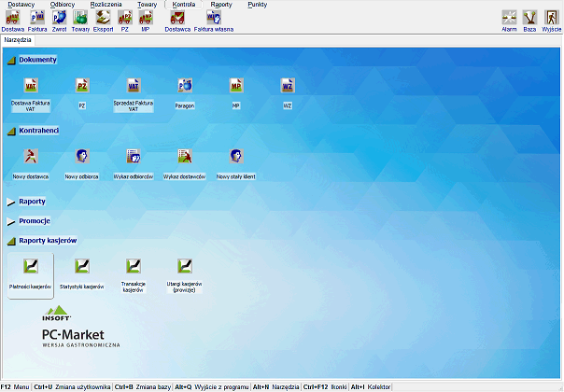The height and width of the screenshot is (392, 564).
Task: Open Faktura własna toolbar icon
Action: 214,21
